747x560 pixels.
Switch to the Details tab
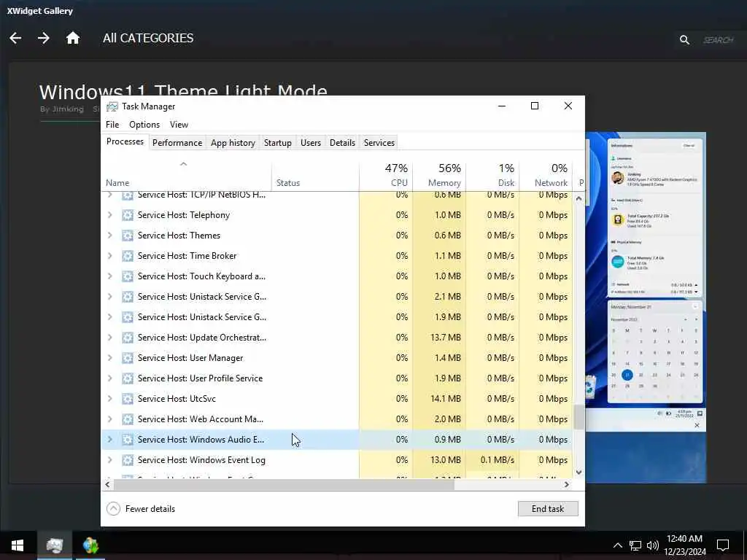pyautogui.click(x=343, y=143)
